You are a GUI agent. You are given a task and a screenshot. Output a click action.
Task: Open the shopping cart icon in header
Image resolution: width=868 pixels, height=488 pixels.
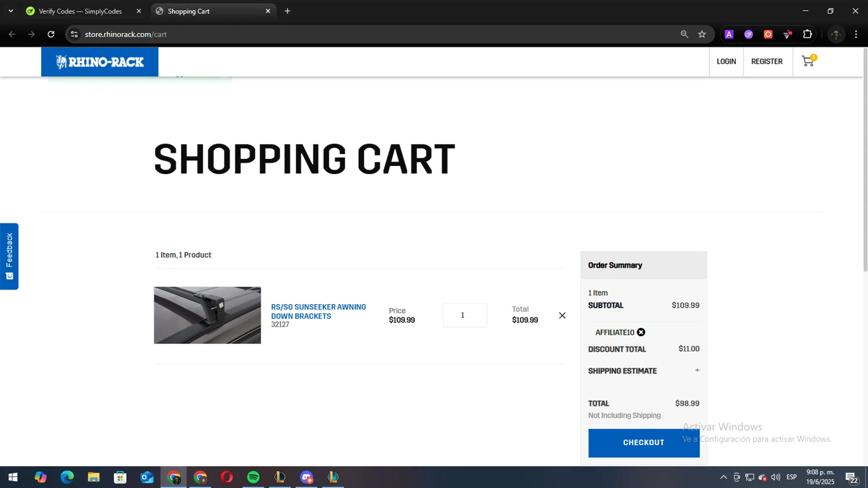808,61
